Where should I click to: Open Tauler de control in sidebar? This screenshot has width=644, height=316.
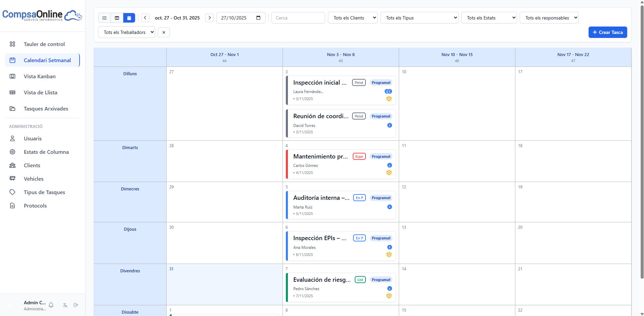click(x=43, y=44)
